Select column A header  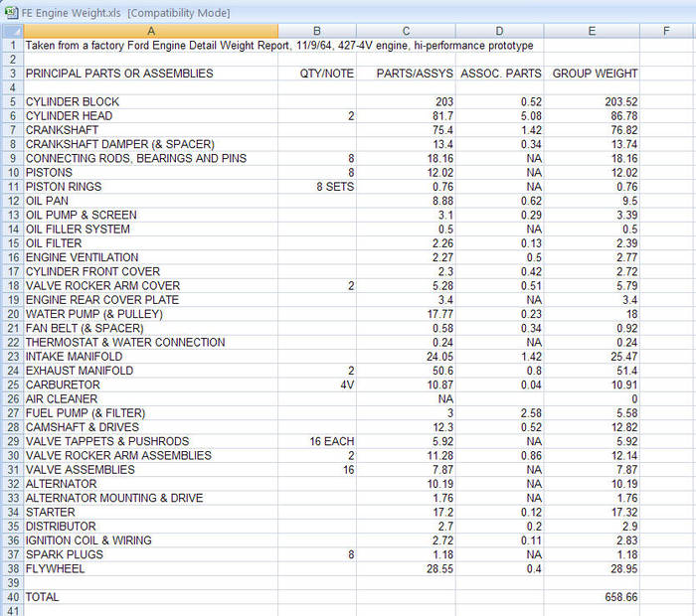151,31
